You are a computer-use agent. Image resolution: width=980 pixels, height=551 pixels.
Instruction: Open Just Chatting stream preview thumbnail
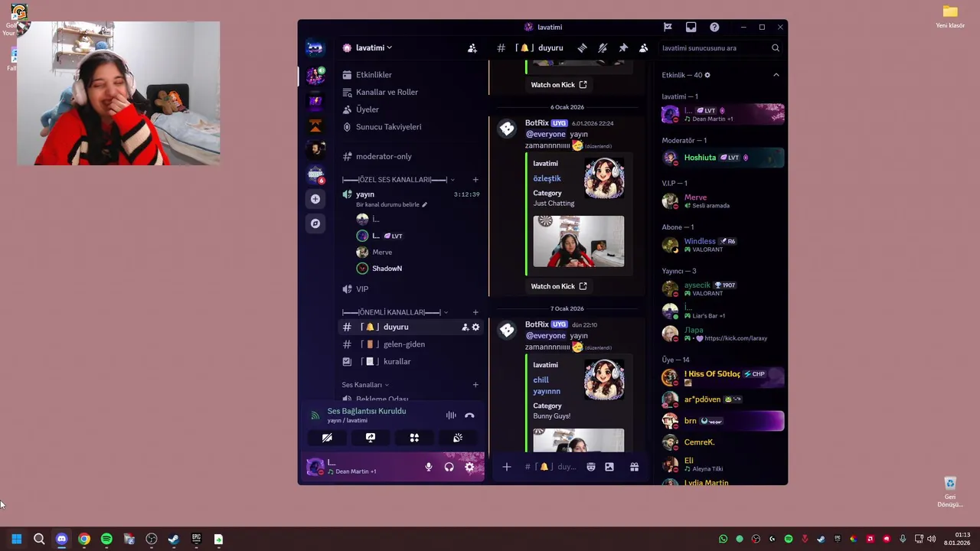click(x=578, y=241)
